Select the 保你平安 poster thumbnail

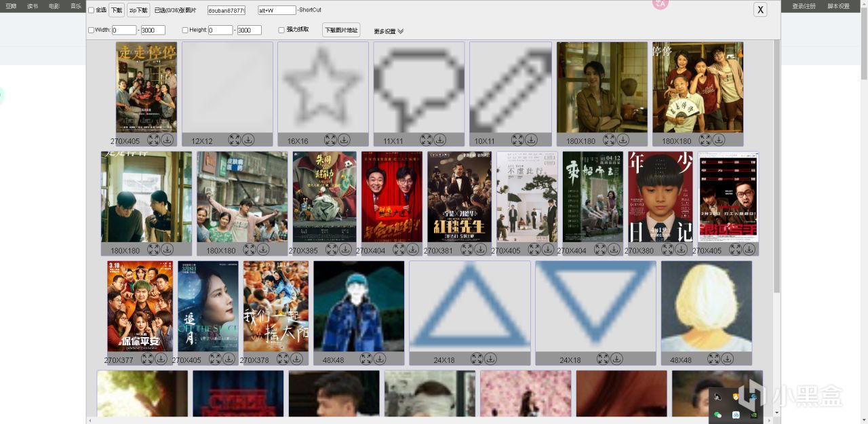pyautogui.click(x=140, y=307)
